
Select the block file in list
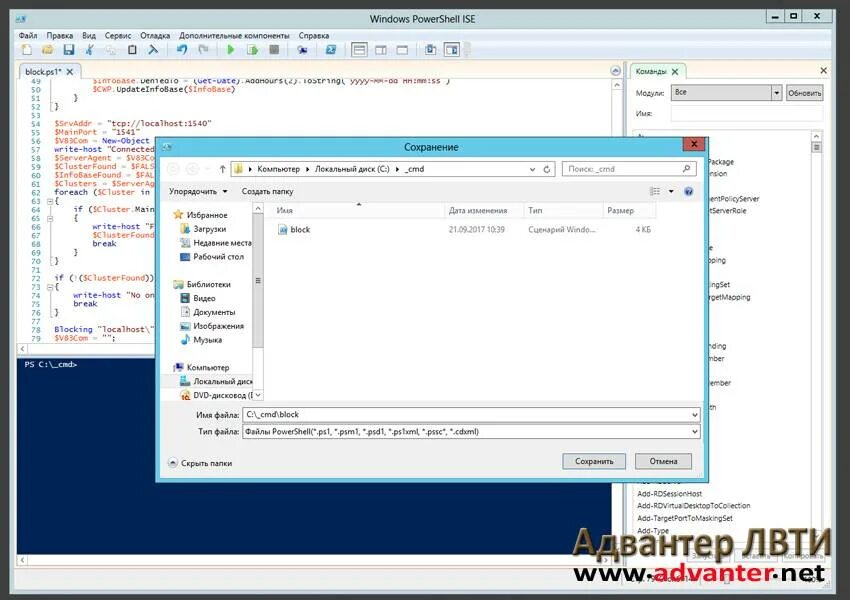coord(300,230)
